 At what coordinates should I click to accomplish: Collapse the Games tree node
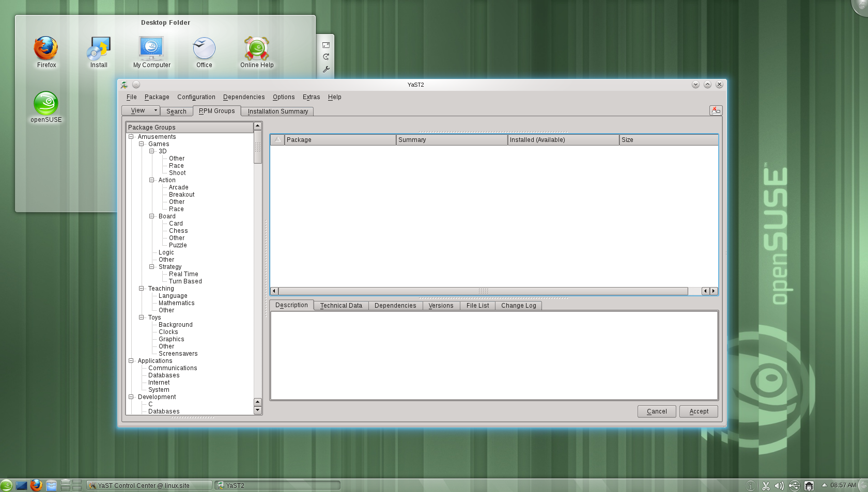click(141, 144)
